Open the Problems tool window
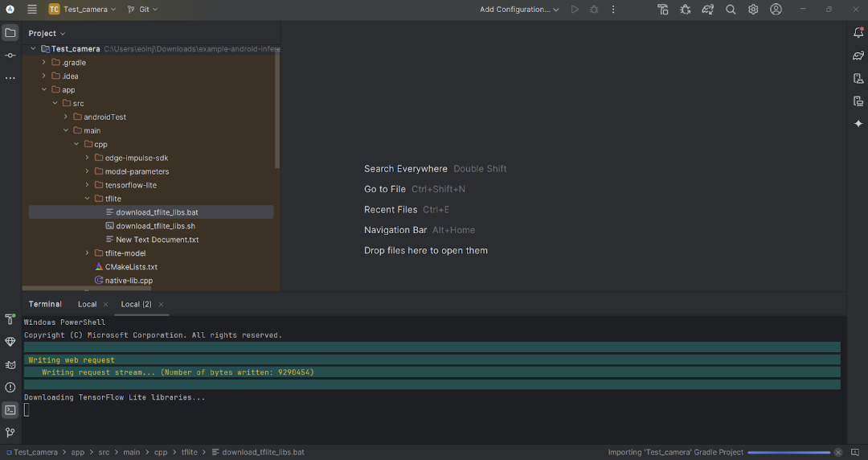The image size is (868, 460). [10, 387]
